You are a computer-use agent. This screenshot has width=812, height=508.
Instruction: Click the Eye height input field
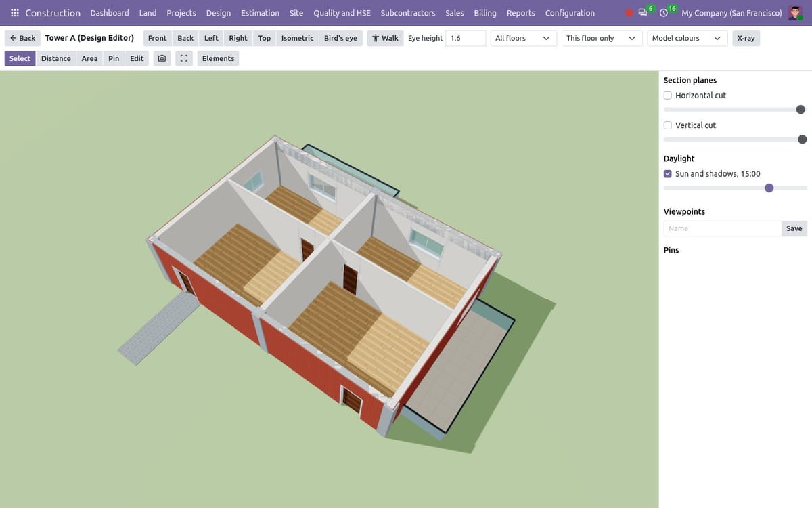click(x=466, y=38)
